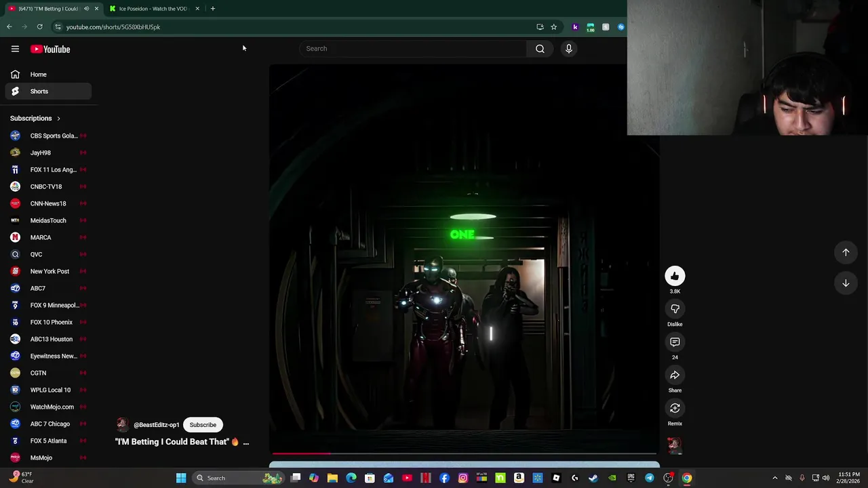868x488 pixels.
Task: Open Instagram from the taskbar
Action: (463, 478)
